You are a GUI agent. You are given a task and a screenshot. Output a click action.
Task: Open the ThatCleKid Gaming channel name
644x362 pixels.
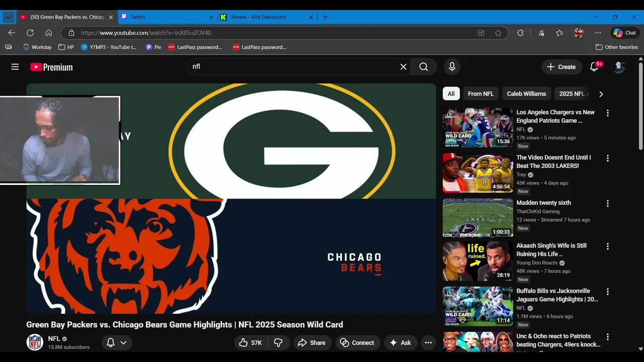(x=538, y=212)
